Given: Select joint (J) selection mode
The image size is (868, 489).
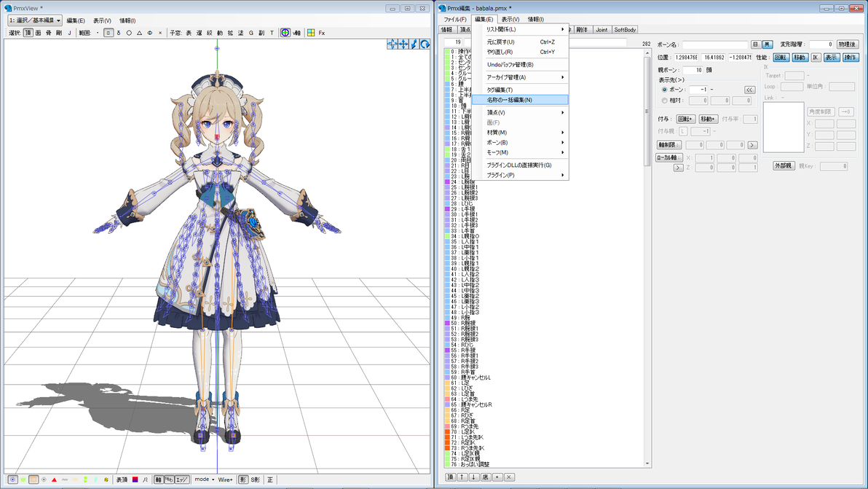Looking at the screenshot, I should (69, 34).
